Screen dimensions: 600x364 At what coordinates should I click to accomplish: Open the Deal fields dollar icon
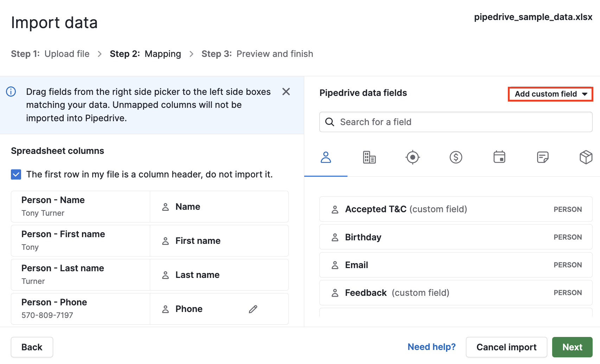pos(456,157)
